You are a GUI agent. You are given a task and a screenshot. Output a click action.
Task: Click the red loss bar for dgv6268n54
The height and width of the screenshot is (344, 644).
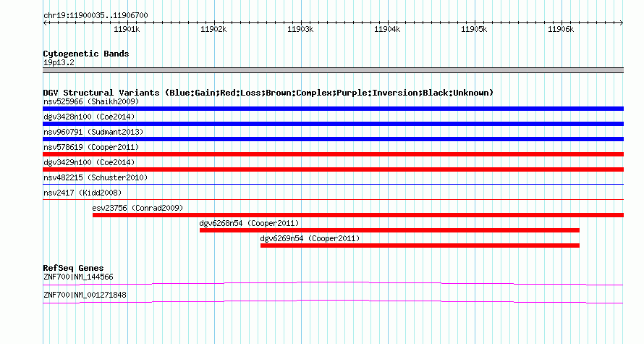pos(389,230)
